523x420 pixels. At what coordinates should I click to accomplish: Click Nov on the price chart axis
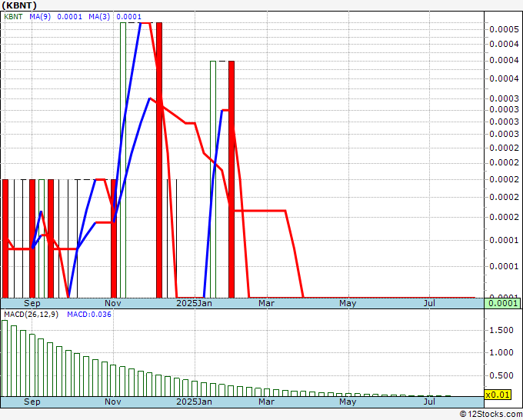113,303
